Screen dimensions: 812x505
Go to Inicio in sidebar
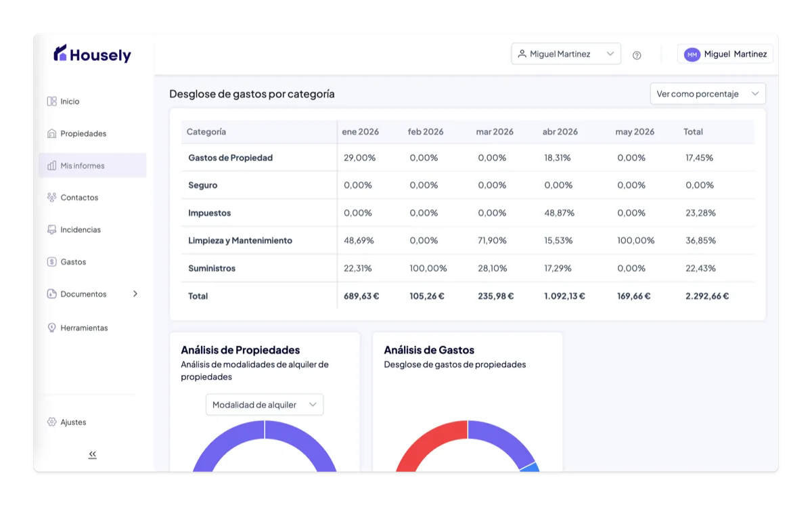tap(92, 102)
